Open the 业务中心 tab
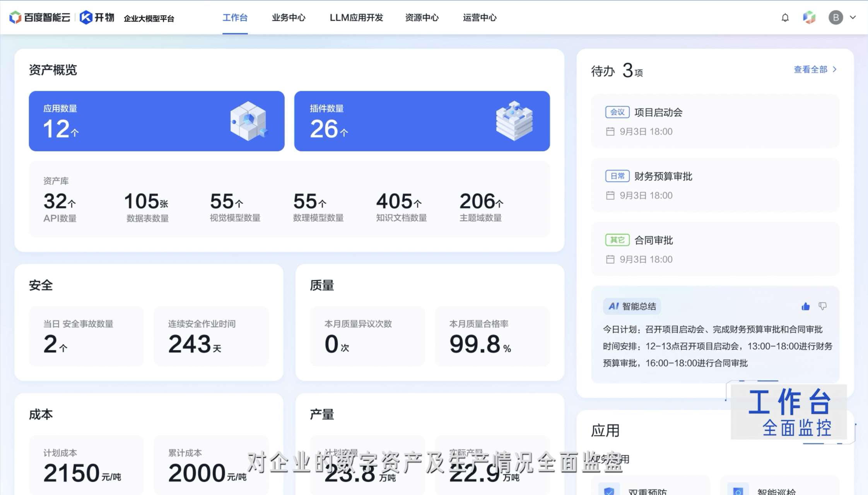This screenshot has height=495, width=868. (289, 18)
